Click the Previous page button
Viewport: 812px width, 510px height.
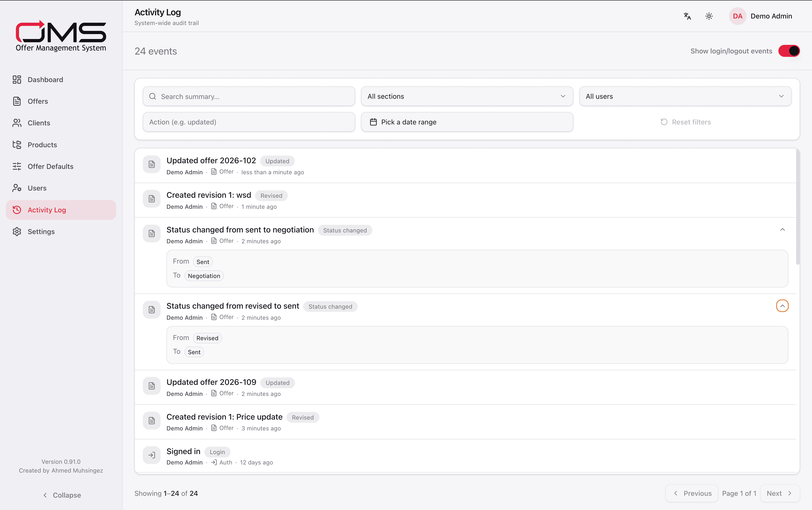tap(692, 493)
